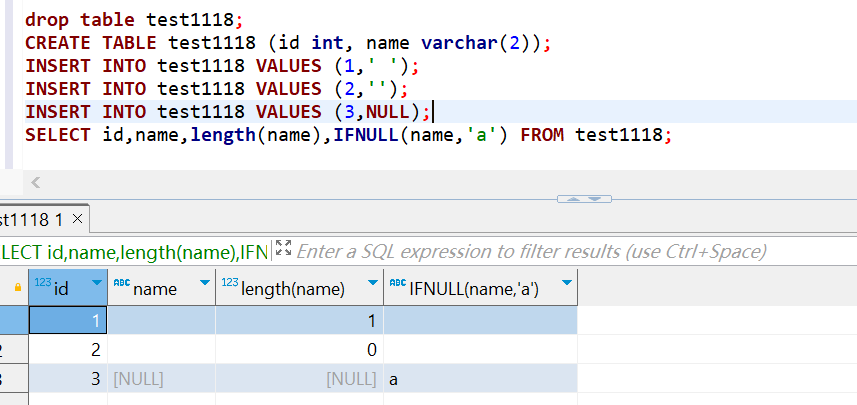
Task: Click the SELECT statement line in editor
Action: click(347, 135)
